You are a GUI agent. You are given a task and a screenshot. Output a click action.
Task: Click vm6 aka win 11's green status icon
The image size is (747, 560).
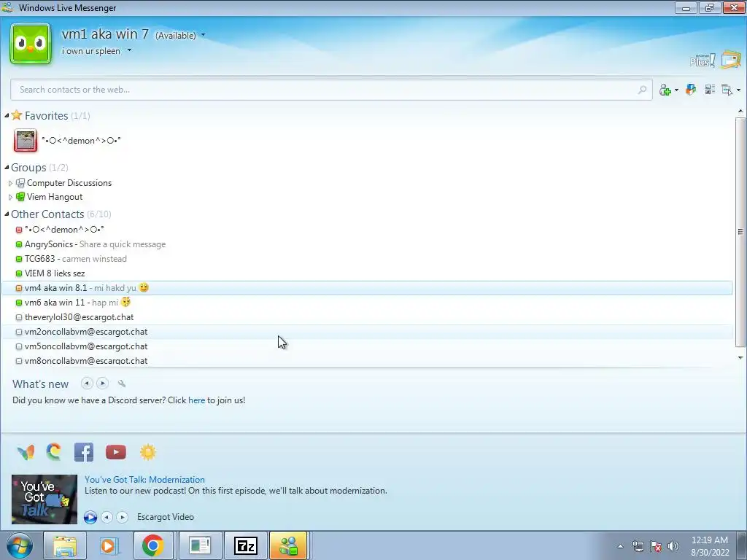pyautogui.click(x=19, y=303)
